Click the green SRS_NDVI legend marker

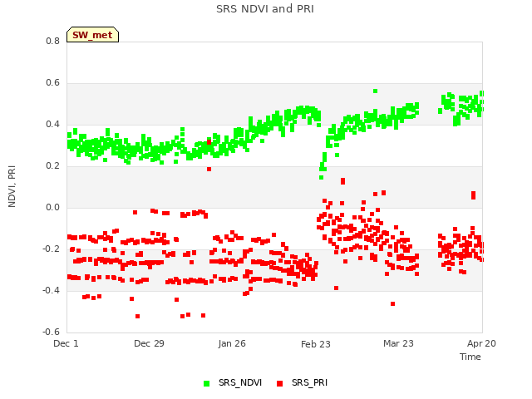[x=206, y=383]
